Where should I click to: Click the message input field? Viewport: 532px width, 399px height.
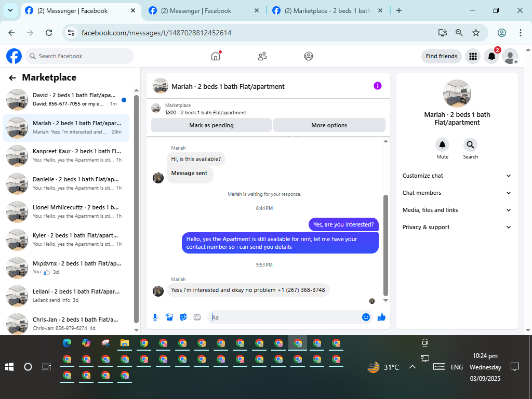coord(285,317)
